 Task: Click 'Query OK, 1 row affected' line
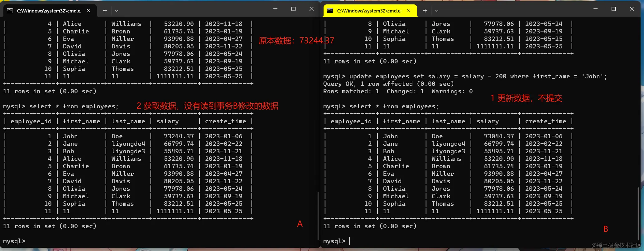click(388, 84)
